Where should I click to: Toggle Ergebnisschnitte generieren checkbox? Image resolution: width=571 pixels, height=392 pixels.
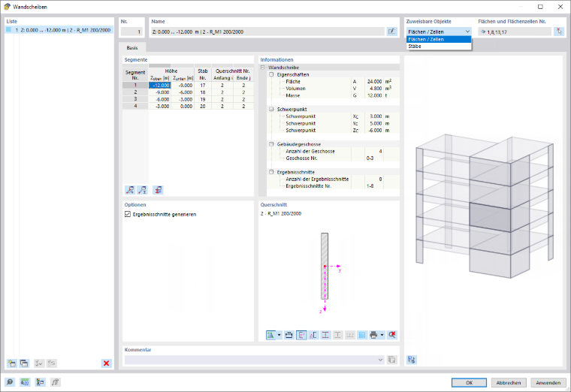coord(128,214)
